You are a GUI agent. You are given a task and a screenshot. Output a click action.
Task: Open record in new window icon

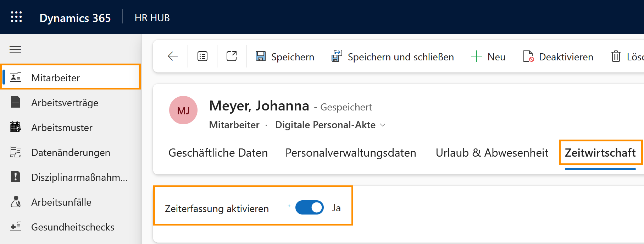point(232,56)
